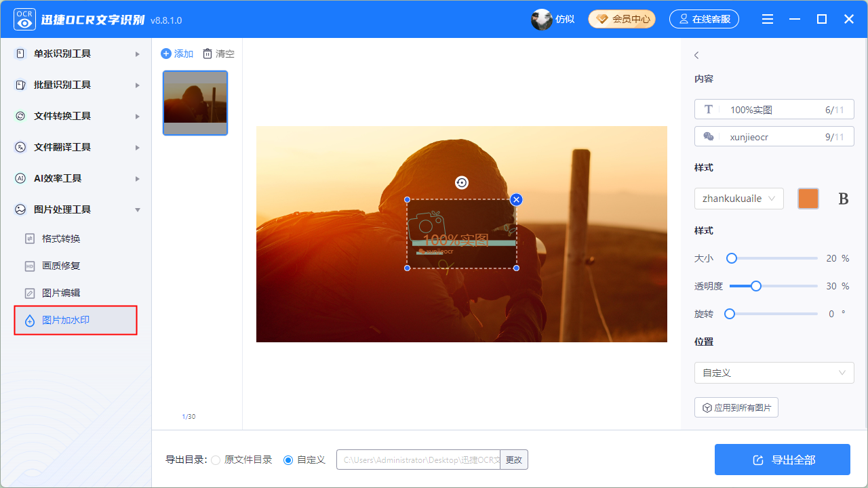This screenshot has width=868, height=488.
Task: Click the rotate handle above watermark
Action: coord(461,182)
